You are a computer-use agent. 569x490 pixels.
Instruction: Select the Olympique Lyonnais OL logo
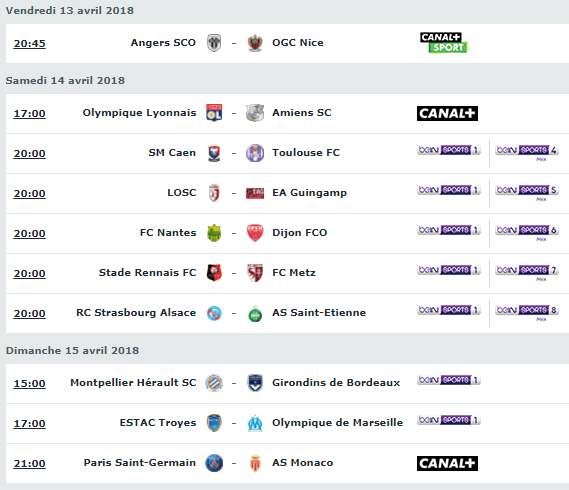pos(214,113)
